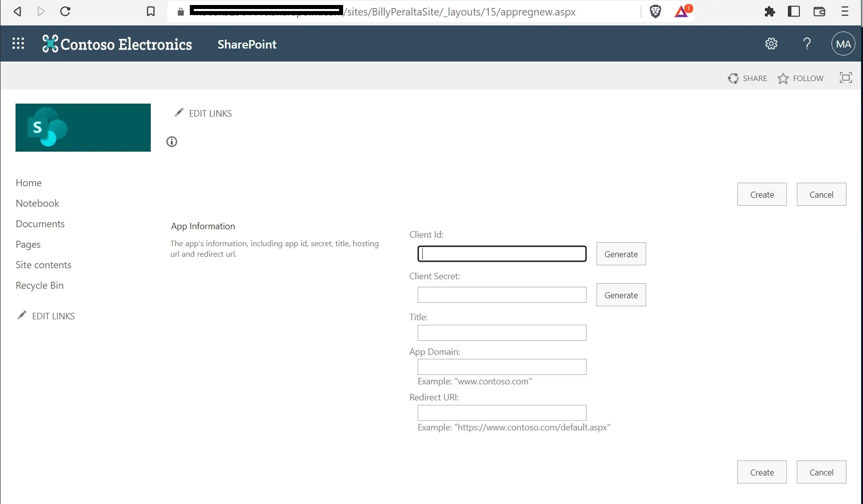Viewport: 863px width, 504px height.
Task: Go to Site contents in the sidebar
Action: [43, 265]
